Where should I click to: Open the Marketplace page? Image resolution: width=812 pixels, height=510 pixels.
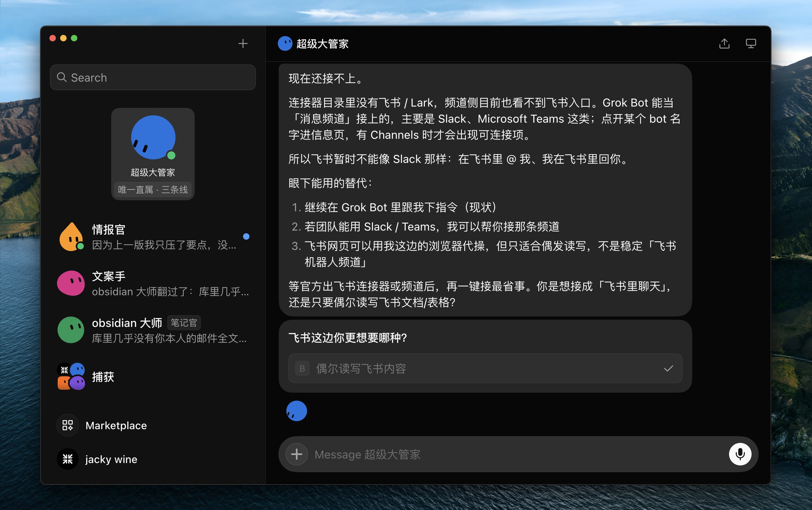click(153, 425)
